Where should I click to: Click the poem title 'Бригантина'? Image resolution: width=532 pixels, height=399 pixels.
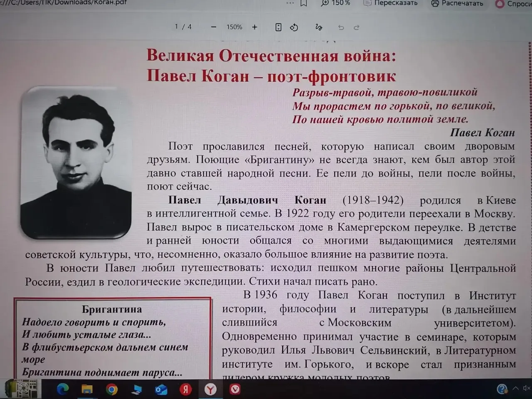point(112,309)
